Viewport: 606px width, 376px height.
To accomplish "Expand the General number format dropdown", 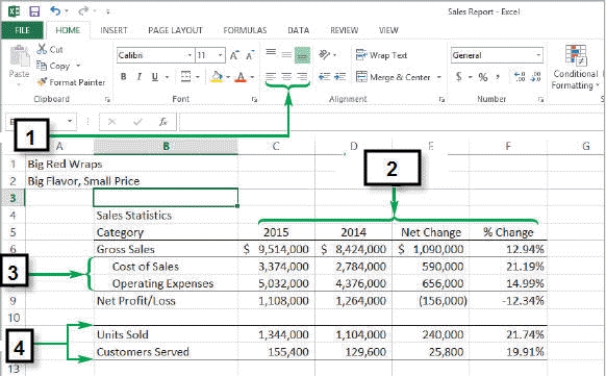I will click(538, 55).
